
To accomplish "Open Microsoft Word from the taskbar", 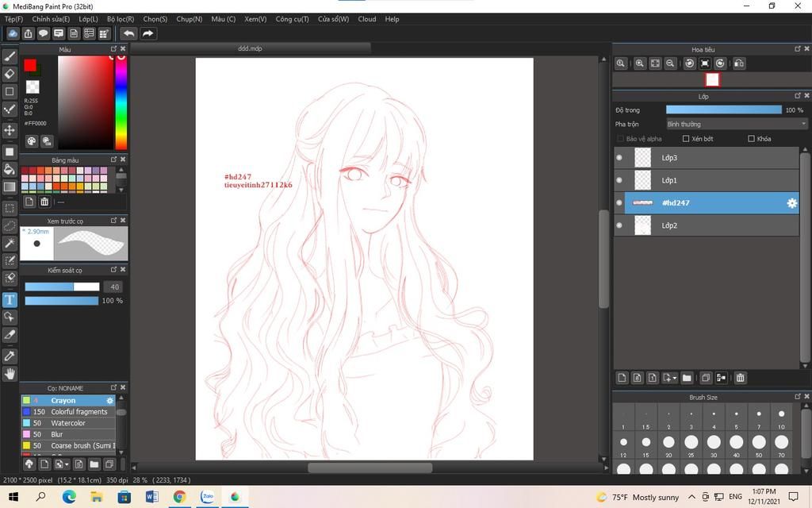I will [151, 497].
